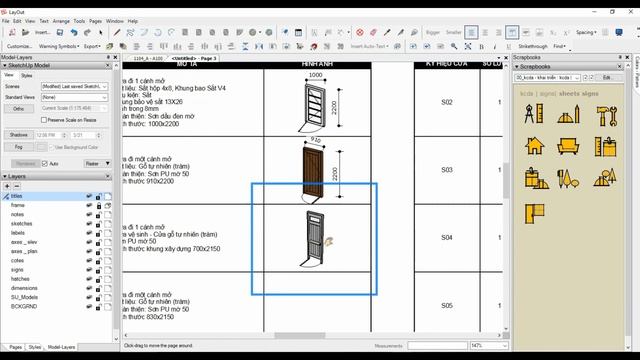Click the Strikethrough button
This screenshot has width=640, height=360.
(x=533, y=47)
